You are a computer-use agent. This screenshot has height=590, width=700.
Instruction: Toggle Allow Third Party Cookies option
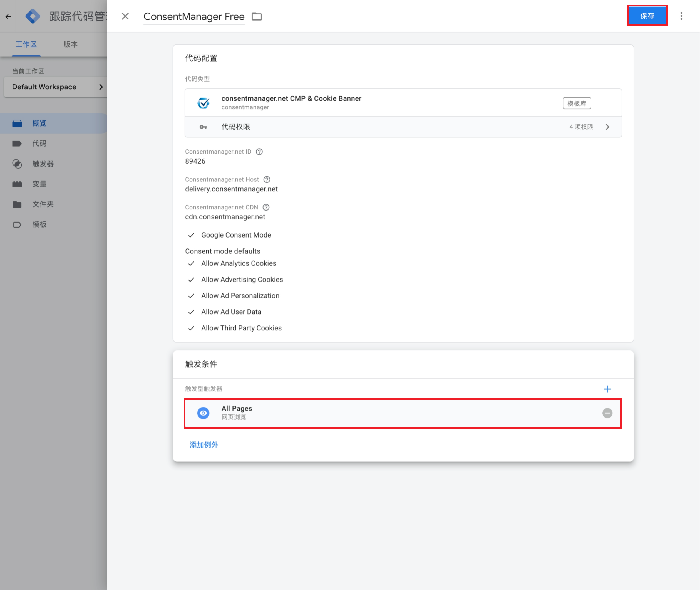coord(191,328)
